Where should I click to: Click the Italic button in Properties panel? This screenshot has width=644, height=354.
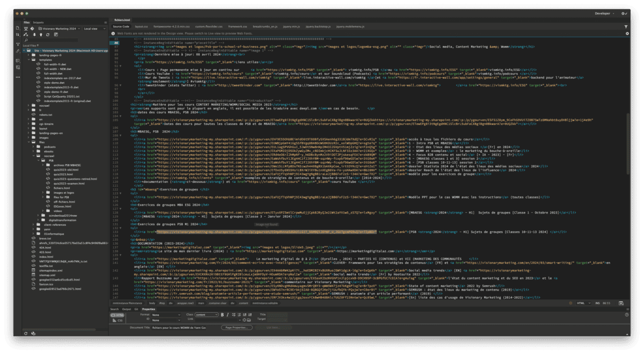click(x=227, y=315)
